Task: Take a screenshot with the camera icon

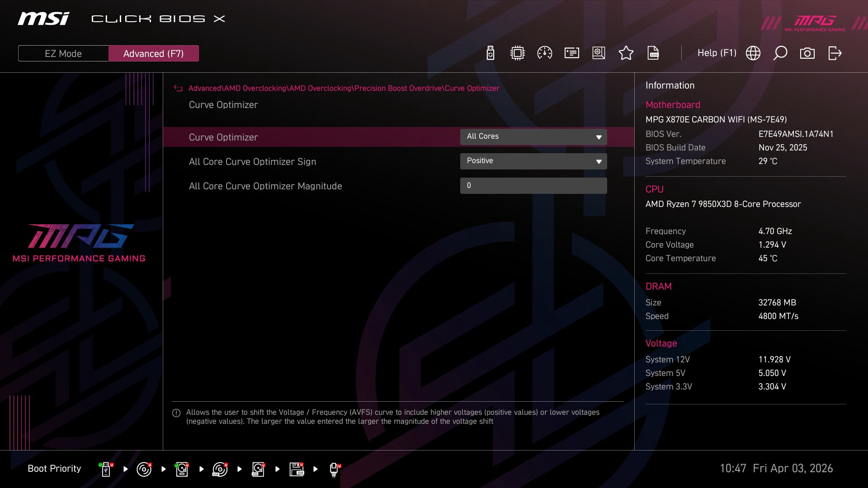Action: tap(807, 53)
